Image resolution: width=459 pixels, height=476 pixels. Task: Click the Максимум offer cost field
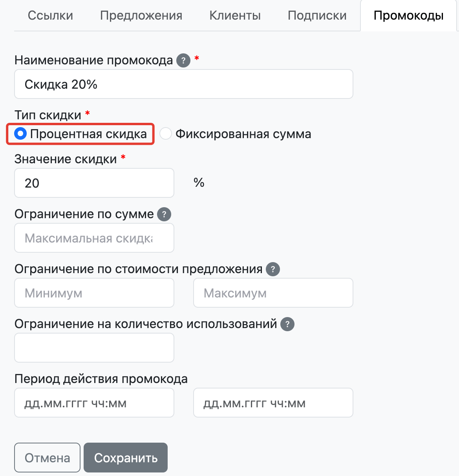(273, 293)
